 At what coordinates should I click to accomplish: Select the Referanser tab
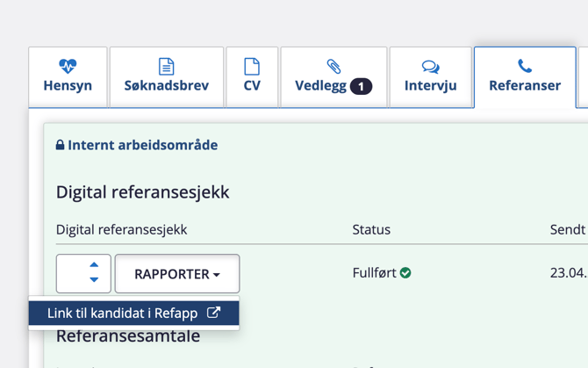(525, 77)
